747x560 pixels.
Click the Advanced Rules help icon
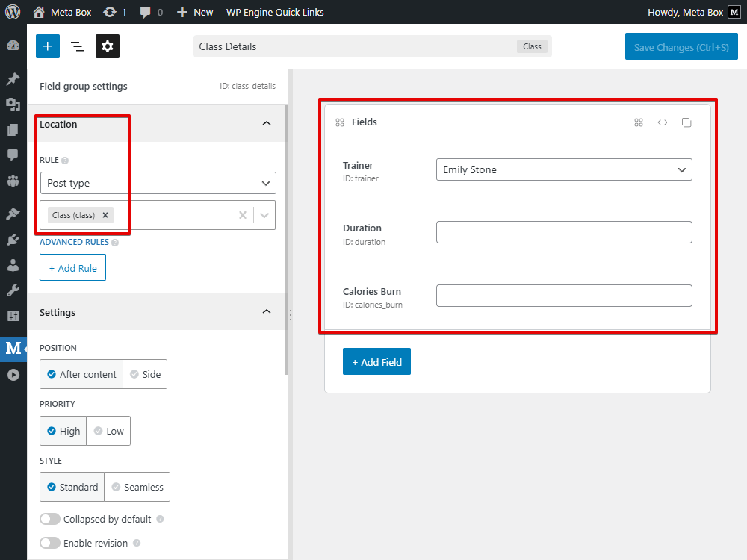pos(115,243)
